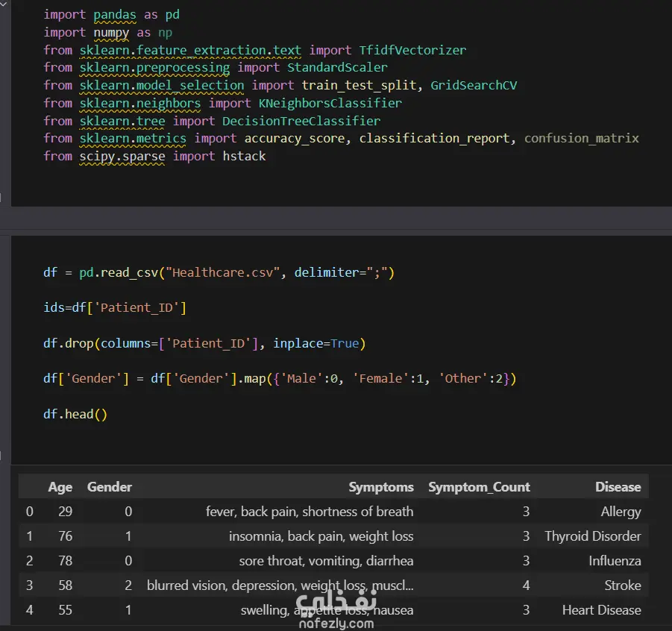This screenshot has height=631, width=672.
Task: Click GridSearchCV in the imports cell
Action: (x=474, y=85)
